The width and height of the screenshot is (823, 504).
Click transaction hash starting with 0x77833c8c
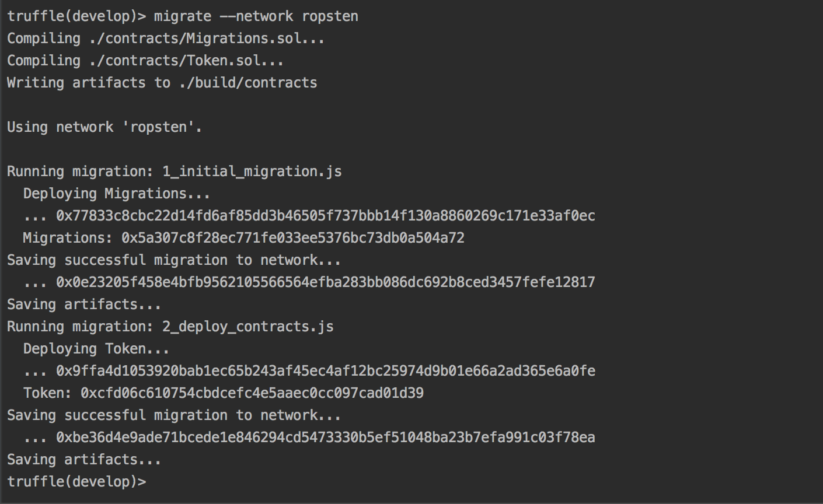pyautogui.click(x=325, y=216)
